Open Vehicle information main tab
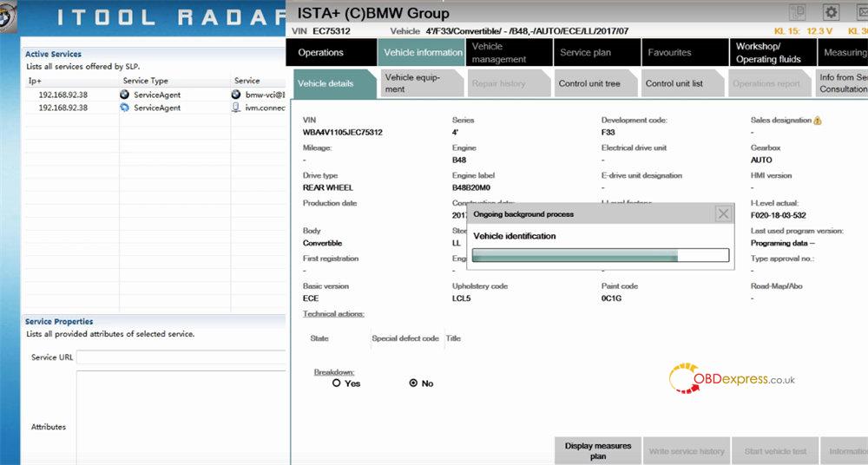The height and width of the screenshot is (465, 868). [421, 53]
